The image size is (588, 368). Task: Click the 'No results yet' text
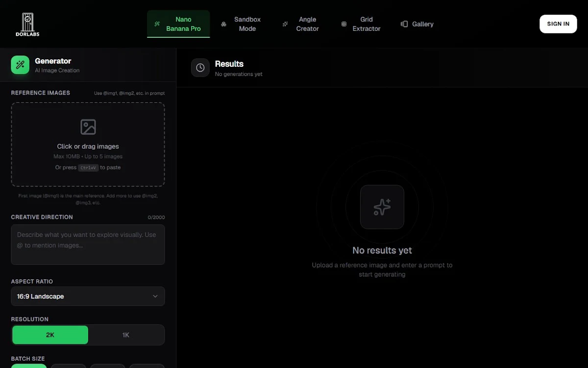pos(382,250)
